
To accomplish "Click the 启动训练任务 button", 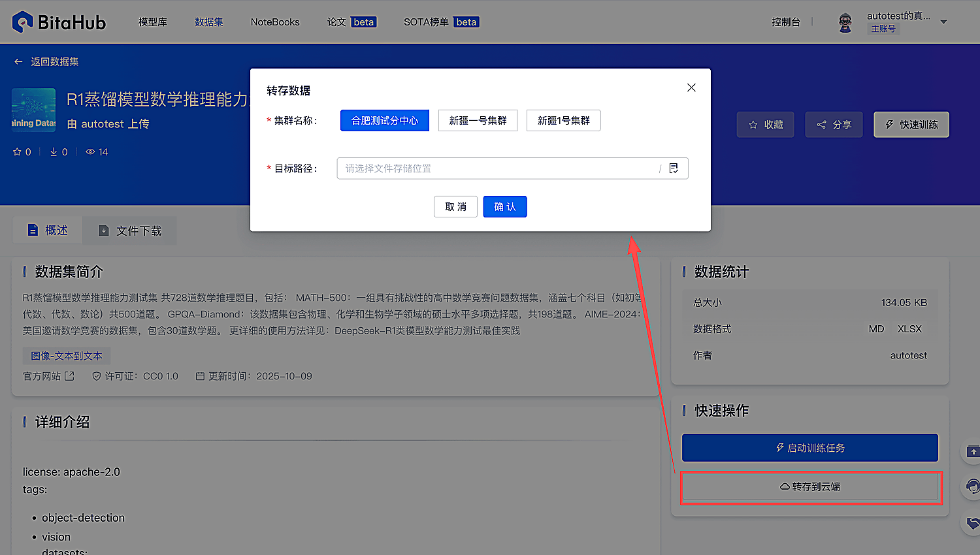I will point(810,448).
